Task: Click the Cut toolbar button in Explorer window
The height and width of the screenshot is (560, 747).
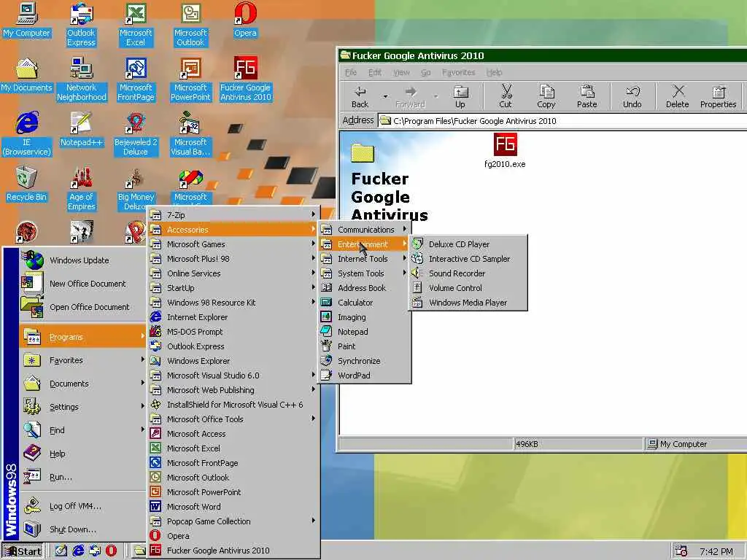Action: click(x=506, y=96)
